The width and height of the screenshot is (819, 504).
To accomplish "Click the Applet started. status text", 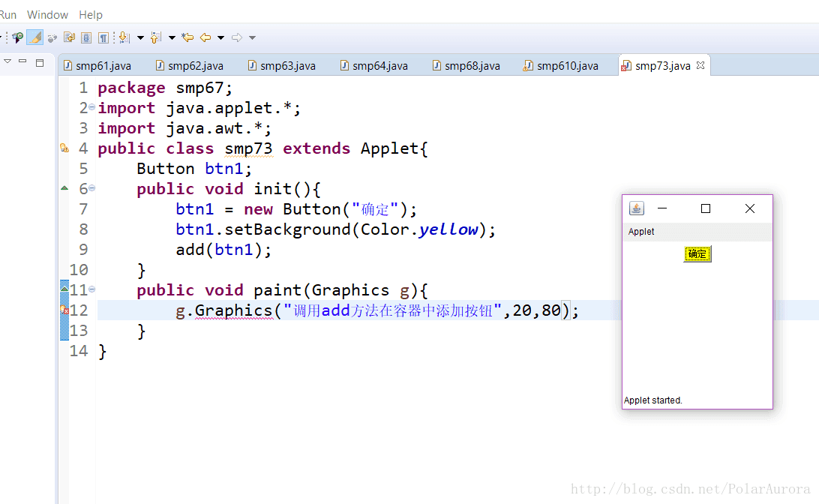I will (653, 400).
